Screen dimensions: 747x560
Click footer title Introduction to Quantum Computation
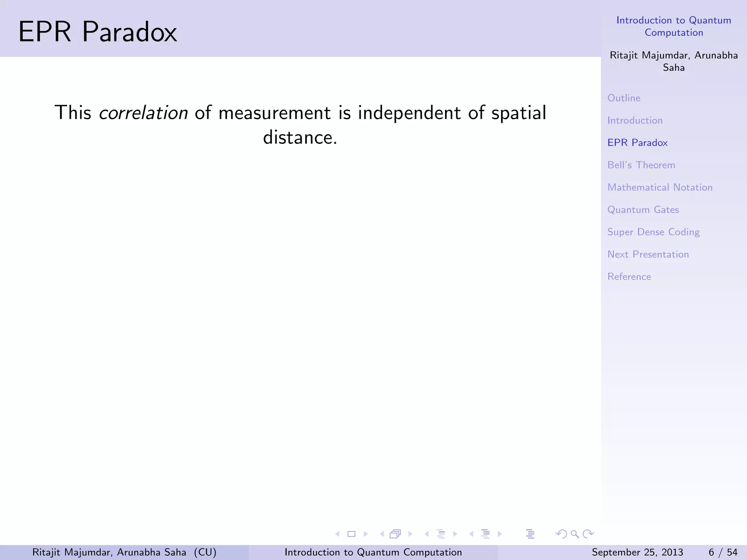coord(373,552)
